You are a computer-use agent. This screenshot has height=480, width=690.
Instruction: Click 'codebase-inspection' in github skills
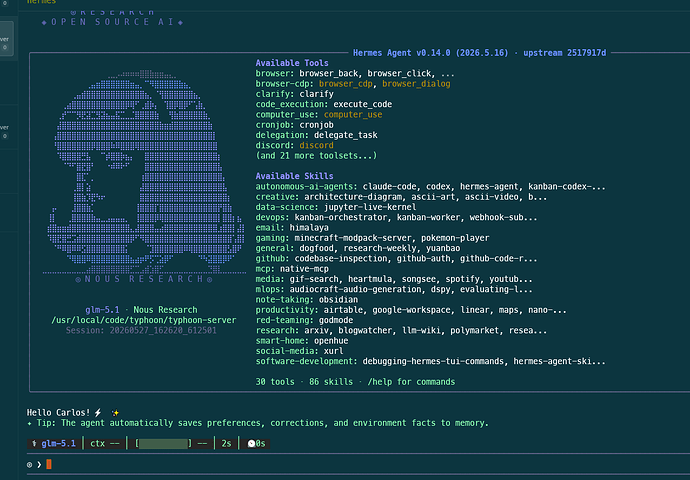point(341,259)
